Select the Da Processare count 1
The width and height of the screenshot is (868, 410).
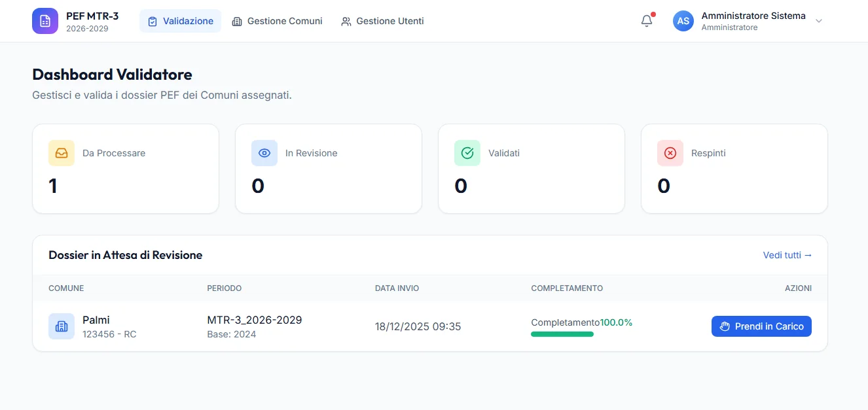click(53, 186)
